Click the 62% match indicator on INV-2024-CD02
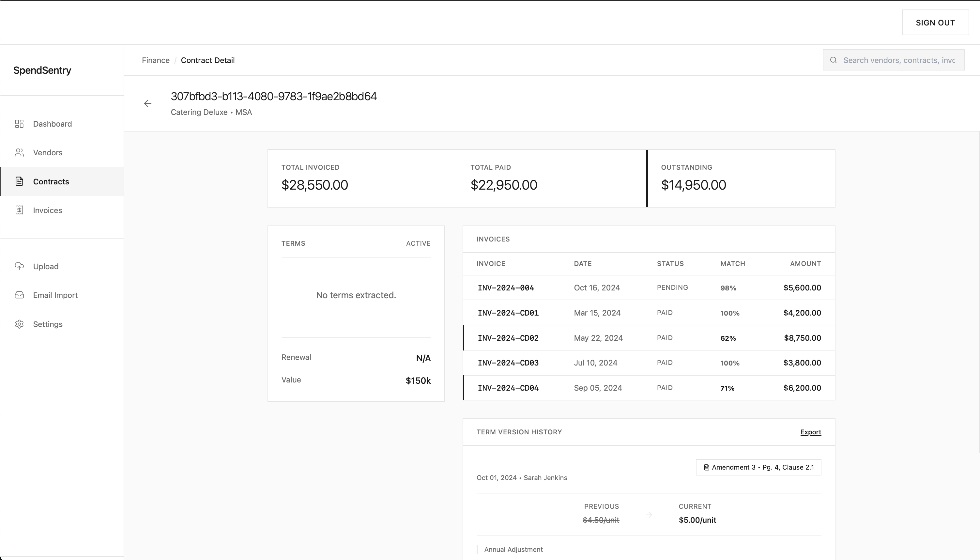980x560 pixels. point(728,338)
